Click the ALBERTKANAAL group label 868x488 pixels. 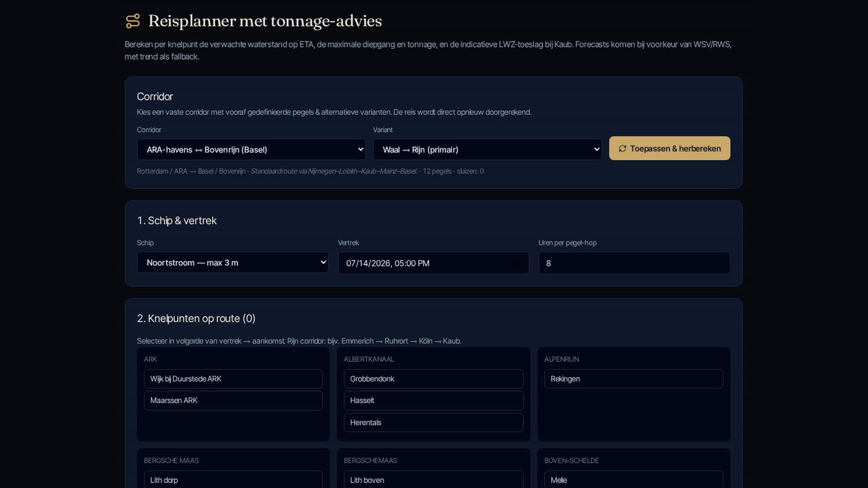point(369,359)
